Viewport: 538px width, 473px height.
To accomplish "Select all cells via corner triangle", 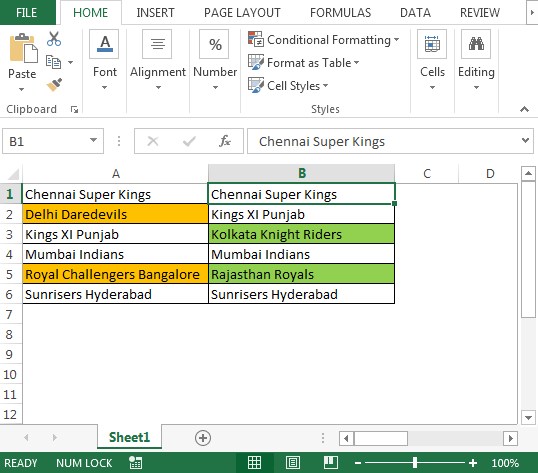I will click(13, 174).
